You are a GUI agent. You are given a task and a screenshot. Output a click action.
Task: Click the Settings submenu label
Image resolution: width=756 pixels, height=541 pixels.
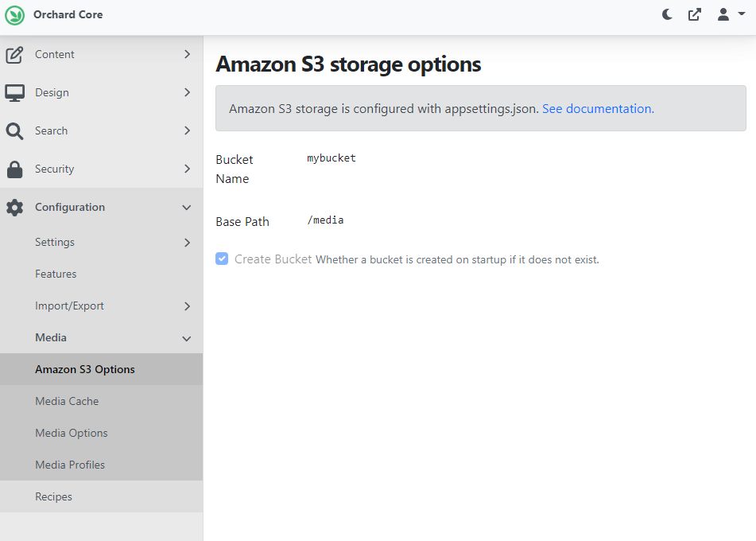[x=55, y=243]
